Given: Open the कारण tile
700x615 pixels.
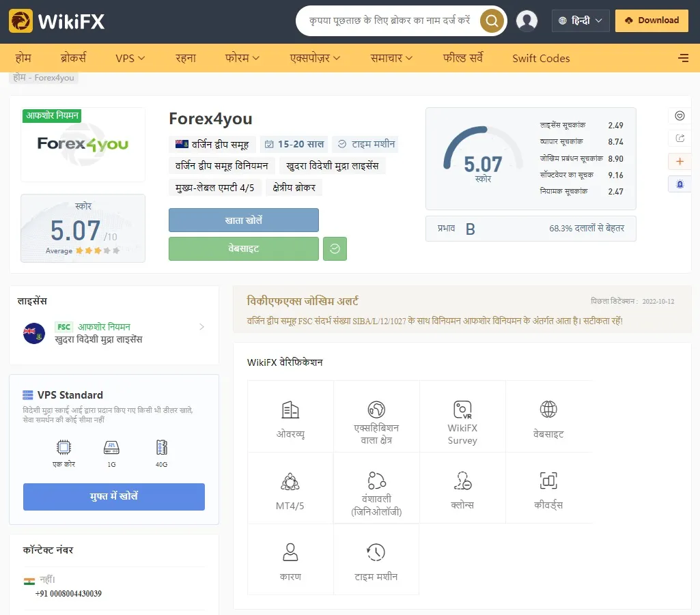Looking at the screenshot, I should pyautogui.click(x=290, y=560).
